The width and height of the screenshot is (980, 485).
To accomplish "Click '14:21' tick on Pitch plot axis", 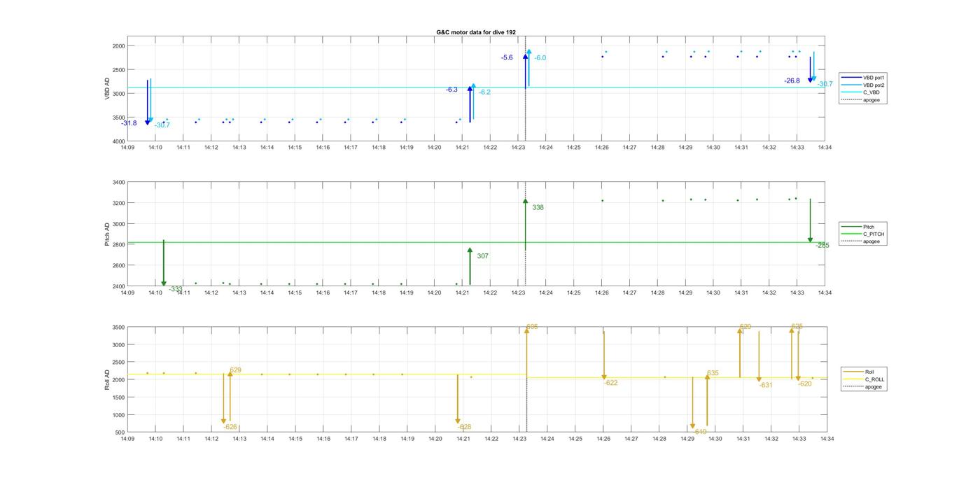I will click(x=462, y=293).
